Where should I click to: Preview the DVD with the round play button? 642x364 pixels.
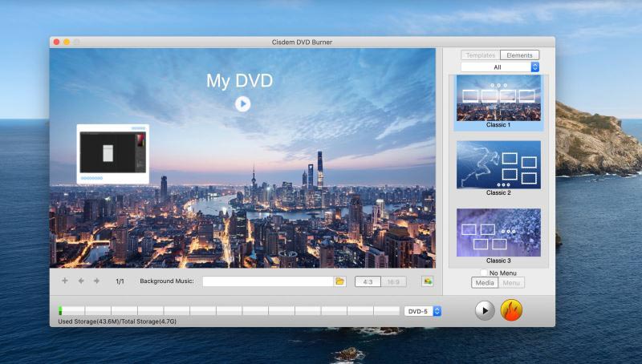click(485, 310)
